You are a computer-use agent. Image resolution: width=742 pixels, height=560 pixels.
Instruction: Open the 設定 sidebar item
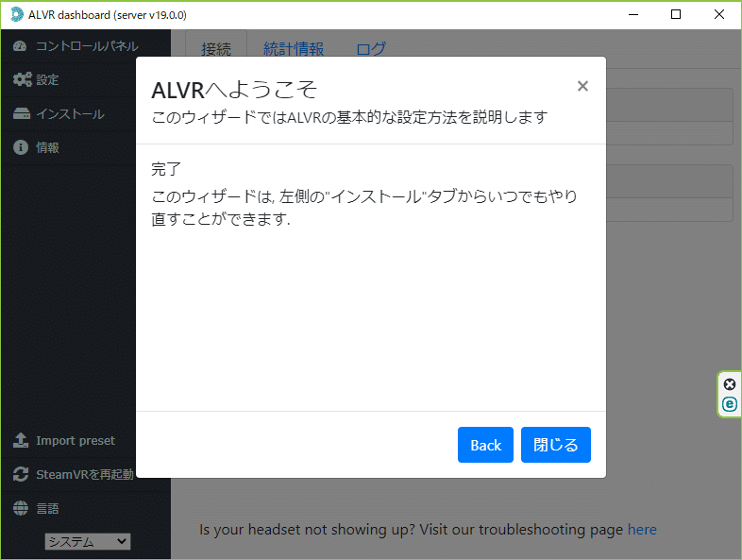tap(69, 79)
